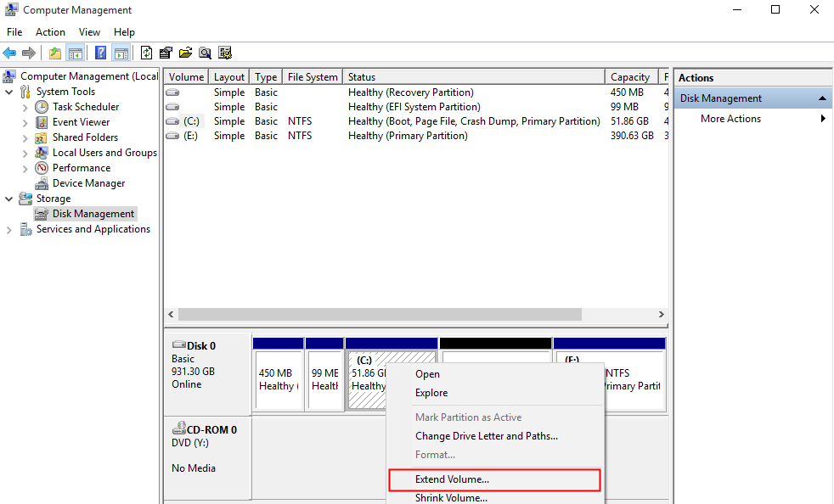Click the Refresh toolbar icon
The image size is (834, 504).
click(146, 53)
